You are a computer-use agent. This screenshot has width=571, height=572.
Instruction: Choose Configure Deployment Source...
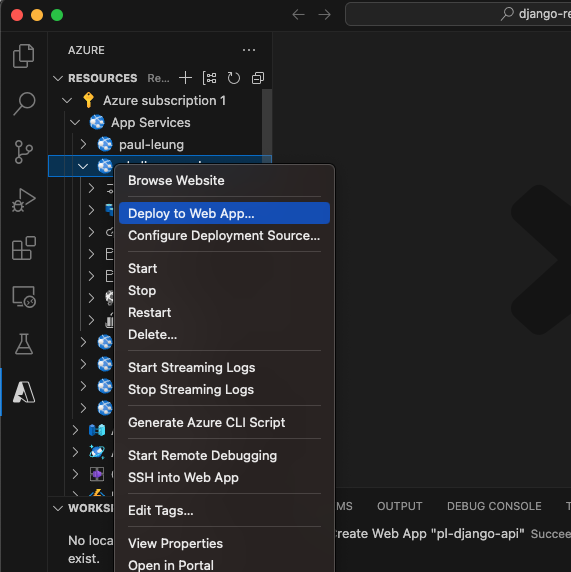pos(224,236)
